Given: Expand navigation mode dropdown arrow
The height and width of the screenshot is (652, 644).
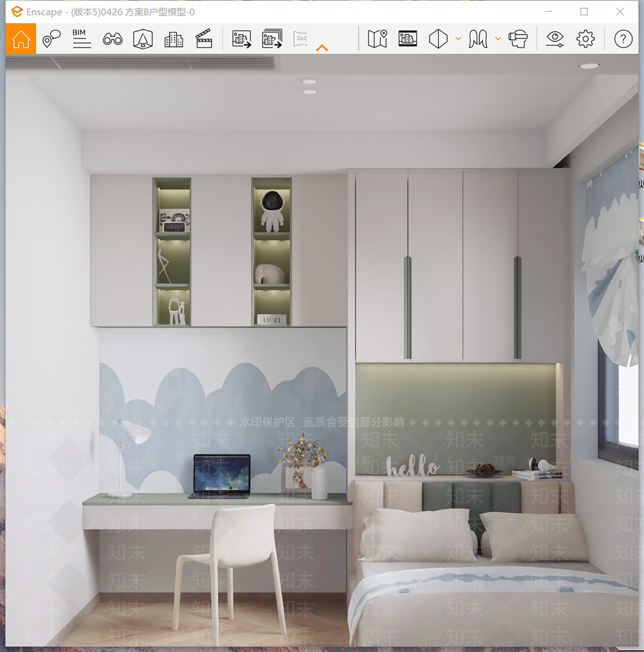Looking at the screenshot, I should pyautogui.click(x=498, y=39).
